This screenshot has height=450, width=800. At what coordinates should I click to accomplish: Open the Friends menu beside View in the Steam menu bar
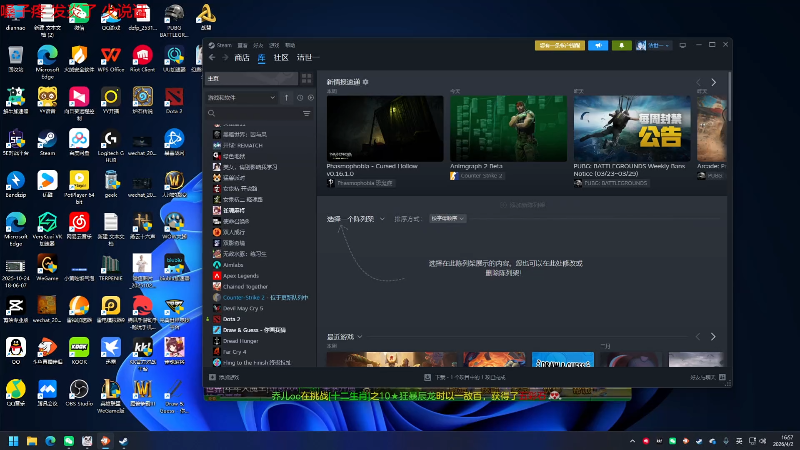(x=258, y=45)
